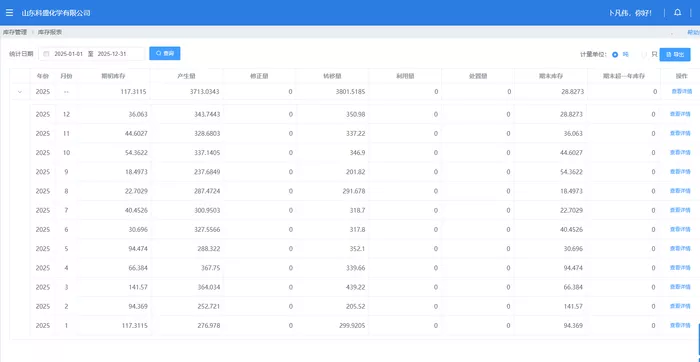The image size is (700, 362).
Task: View details for month 4 row
Action: coord(680,268)
